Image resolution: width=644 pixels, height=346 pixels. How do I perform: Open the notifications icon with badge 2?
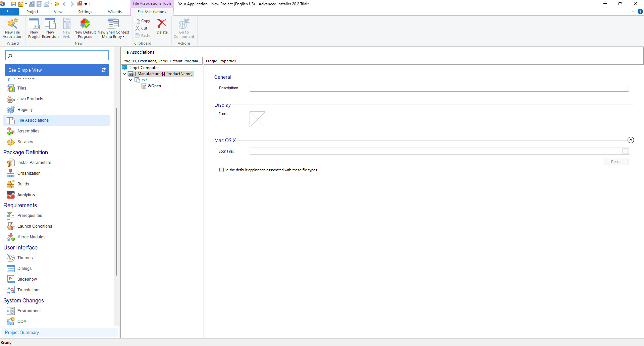tap(80, 4)
